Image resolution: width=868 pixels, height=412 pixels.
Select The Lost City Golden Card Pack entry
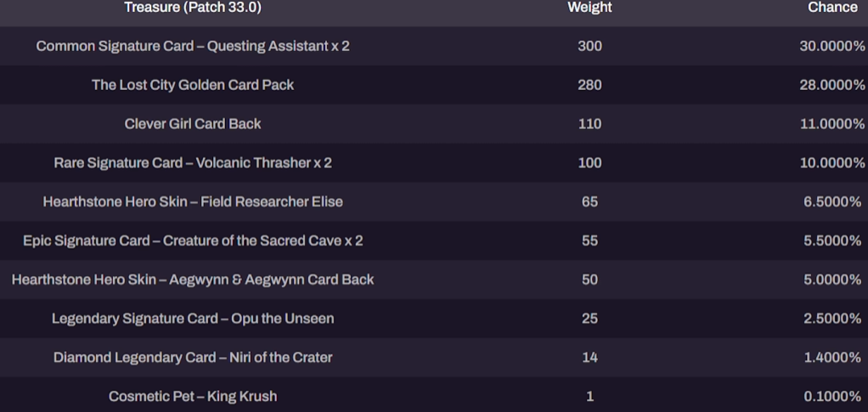pos(193,85)
